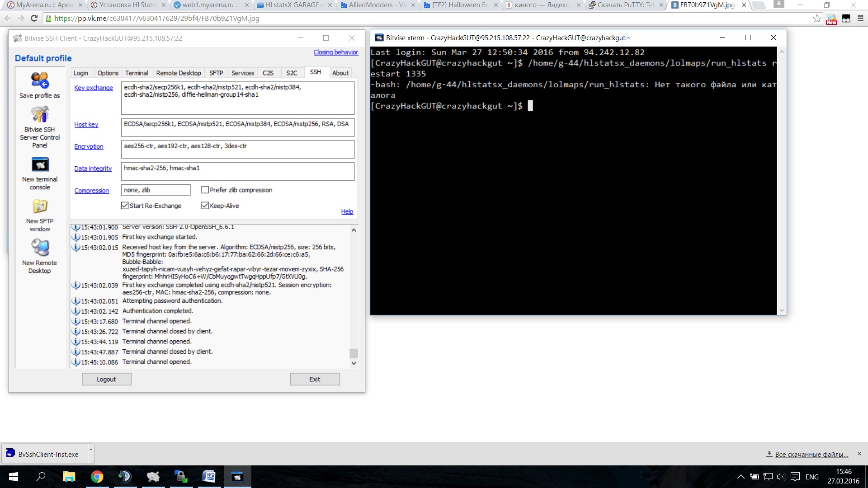Disable the Keep-Alive checkbox
Screen dimensions: 868x488
pos(205,206)
